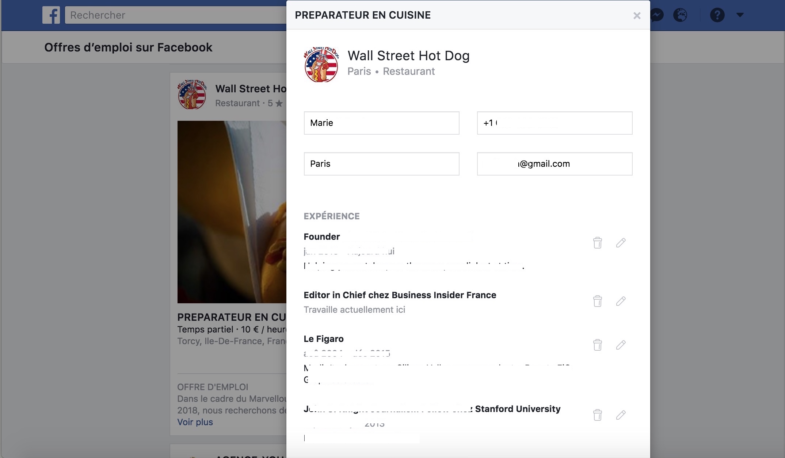This screenshot has height=458, width=785.
Task: Delete the Founder experience entry
Action: [x=597, y=243]
